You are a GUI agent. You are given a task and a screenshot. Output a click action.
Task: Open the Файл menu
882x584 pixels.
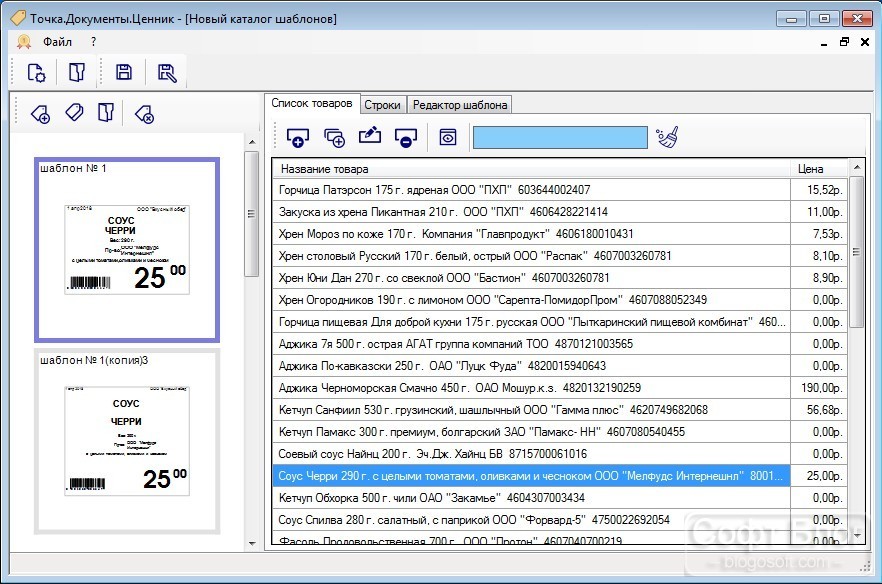[x=57, y=42]
